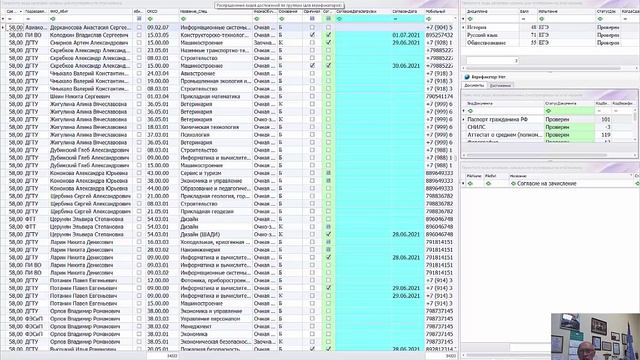The width and height of the screenshot is (640, 360).
Task: Click Дизайн (ШАДИ) specialty cell
Action: coord(216,234)
